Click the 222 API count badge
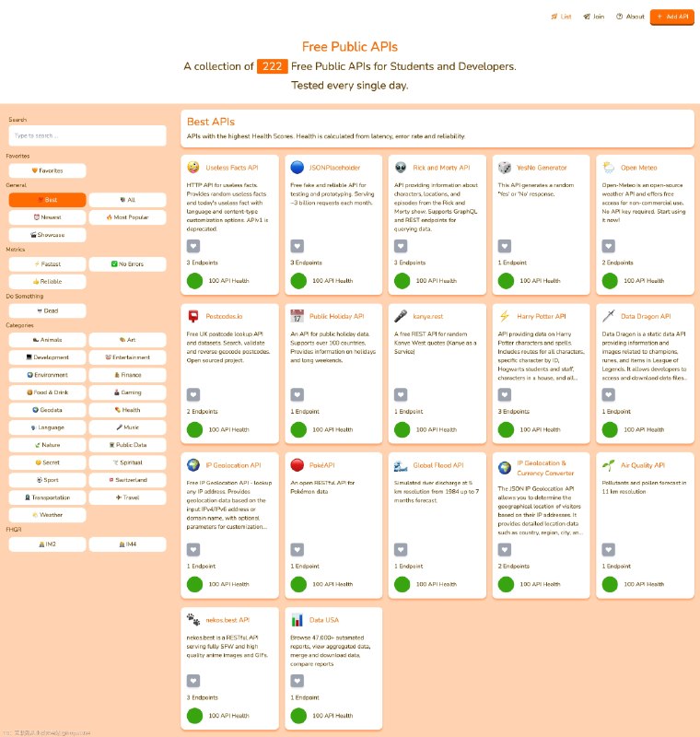Image resolution: width=700 pixels, height=737 pixels. [272, 66]
